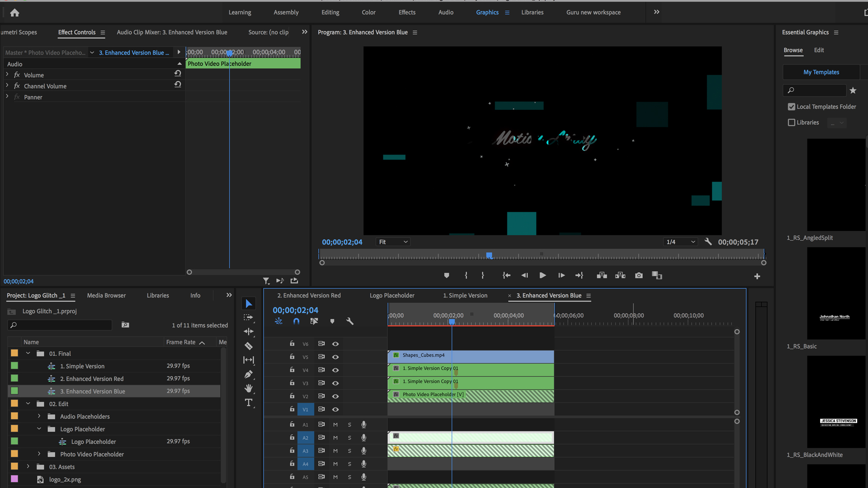Export a frame using the camera icon
868x488 pixels.
pyautogui.click(x=639, y=275)
